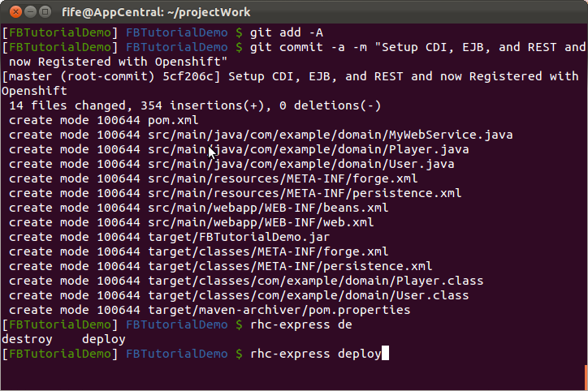
Task: Click the commit hash 5cf206c
Action: point(188,76)
